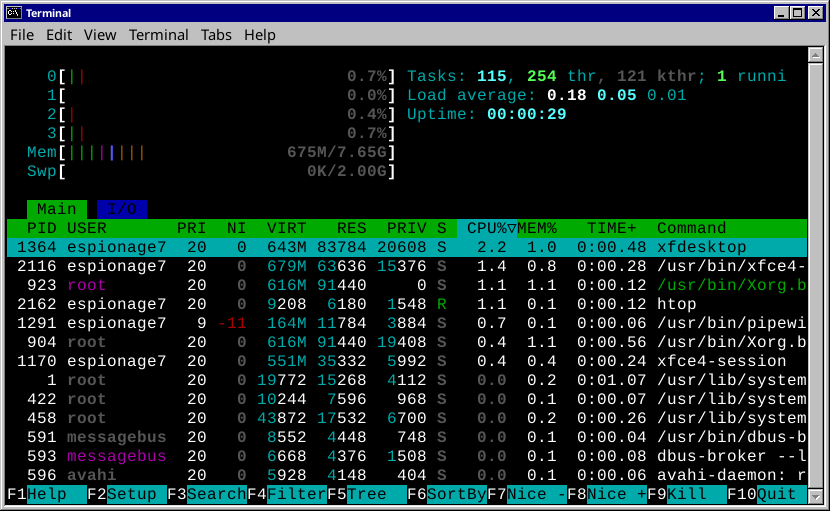Open the Edit menu
This screenshot has height=511, width=830.
tap(59, 35)
